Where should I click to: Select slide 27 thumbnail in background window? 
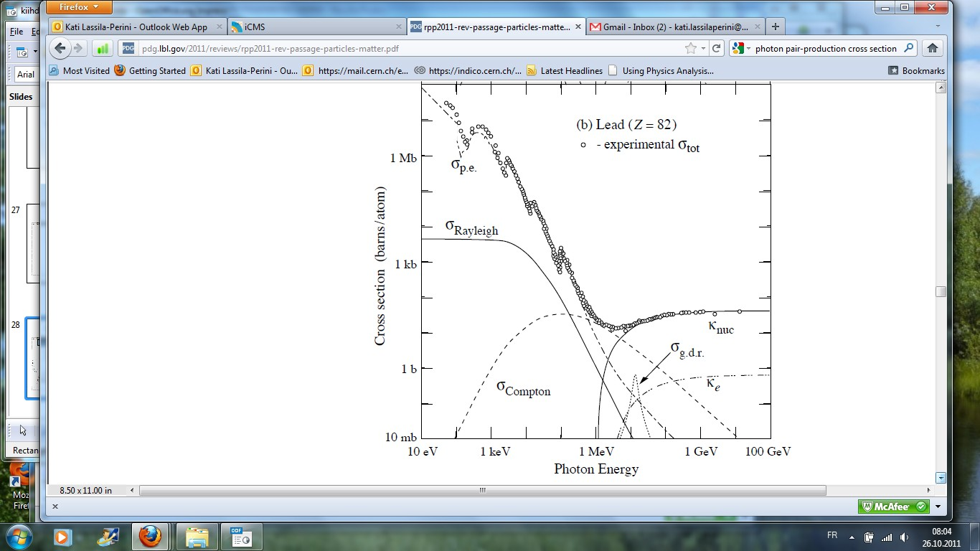pos(32,243)
